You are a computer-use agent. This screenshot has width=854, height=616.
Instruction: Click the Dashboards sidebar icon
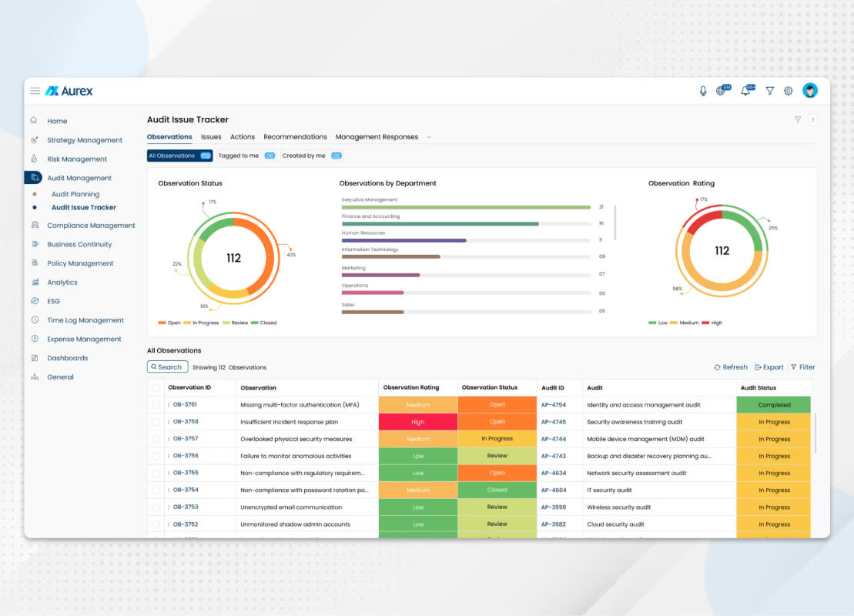(x=35, y=358)
